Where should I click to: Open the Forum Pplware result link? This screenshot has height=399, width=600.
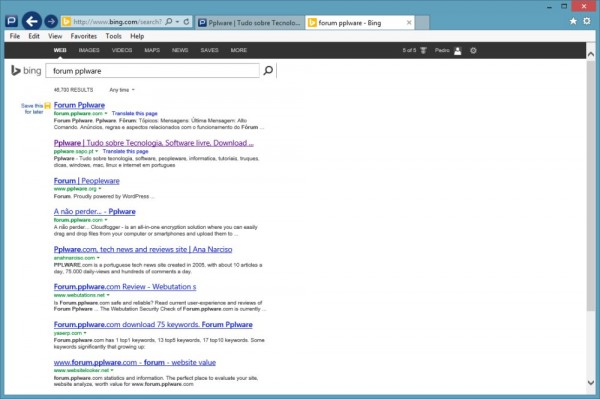pyautogui.click(x=79, y=105)
